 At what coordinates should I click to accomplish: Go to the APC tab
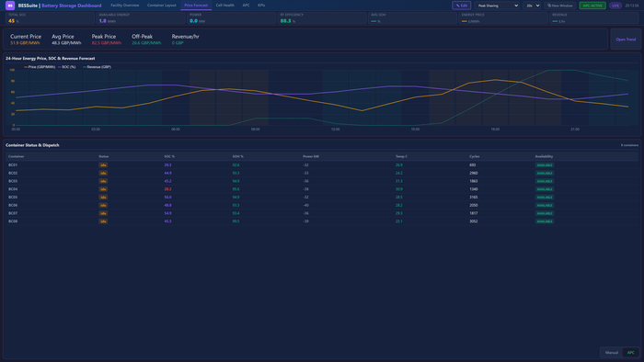246,6
